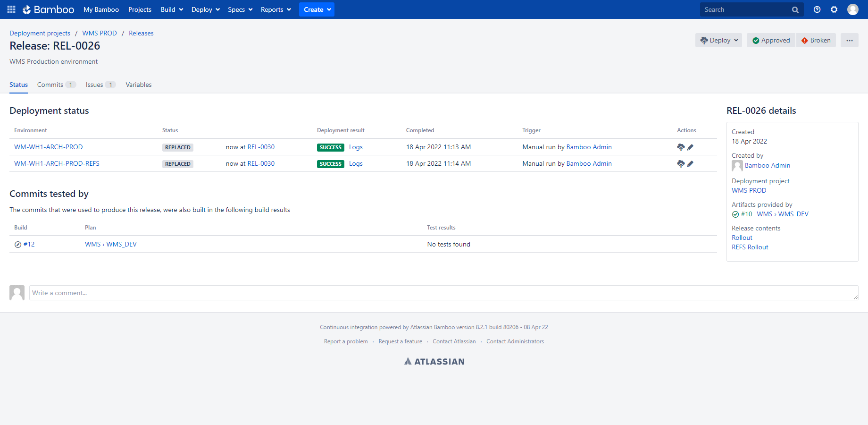This screenshot has width=868, height=425.
Task: Switch to the Status tab
Action: [18, 85]
